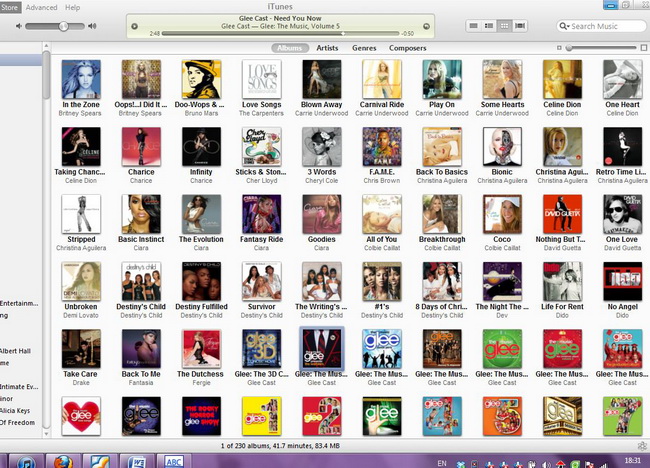
Task: Click the sidebar scrollbar up arrow
Action: [x=46, y=46]
